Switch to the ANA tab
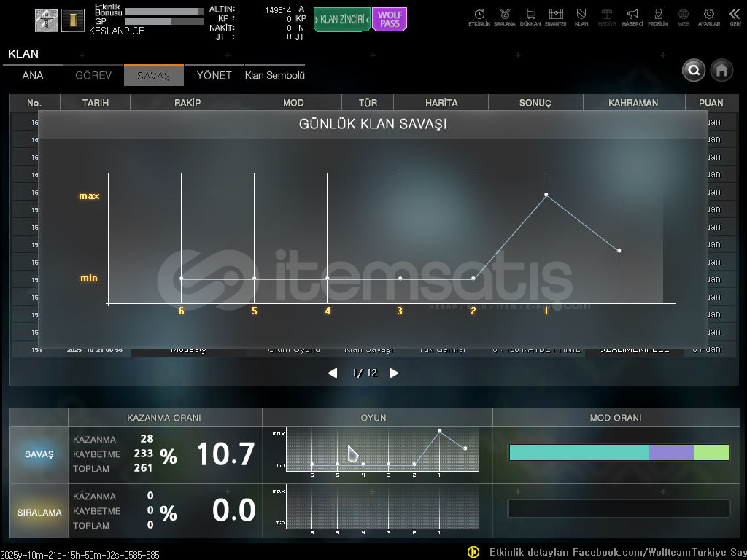747x560 pixels. pyautogui.click(x=33, y=76)
